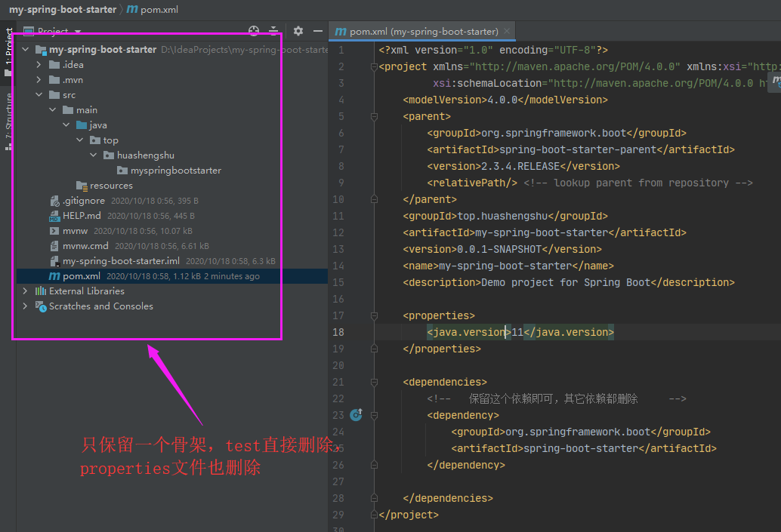Click line number 18 in gutter

pyautogui.click(x=338, y=332)
